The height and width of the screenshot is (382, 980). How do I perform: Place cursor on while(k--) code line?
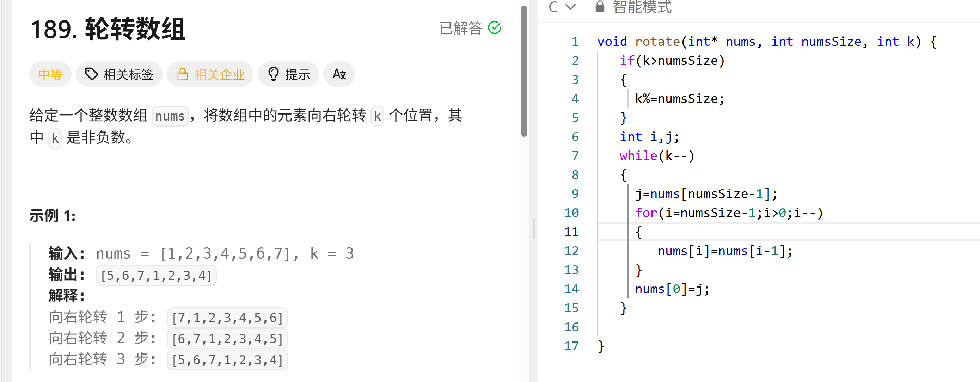(657, 156)
